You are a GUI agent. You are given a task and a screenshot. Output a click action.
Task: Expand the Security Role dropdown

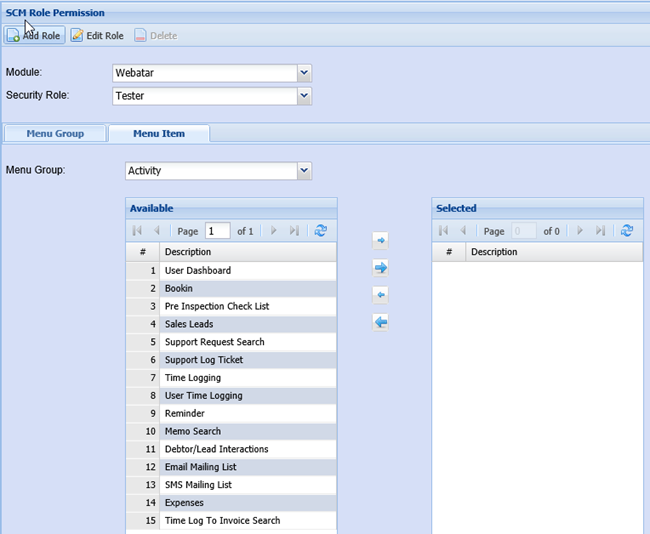click(x=304, y=96)
